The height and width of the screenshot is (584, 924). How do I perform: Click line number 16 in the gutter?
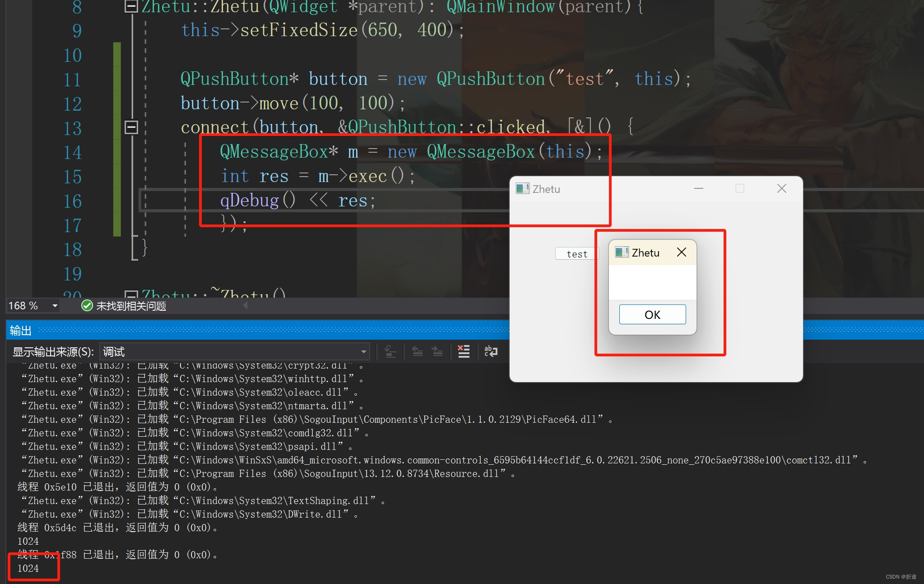pyautogui.click(x=72, y=201)
